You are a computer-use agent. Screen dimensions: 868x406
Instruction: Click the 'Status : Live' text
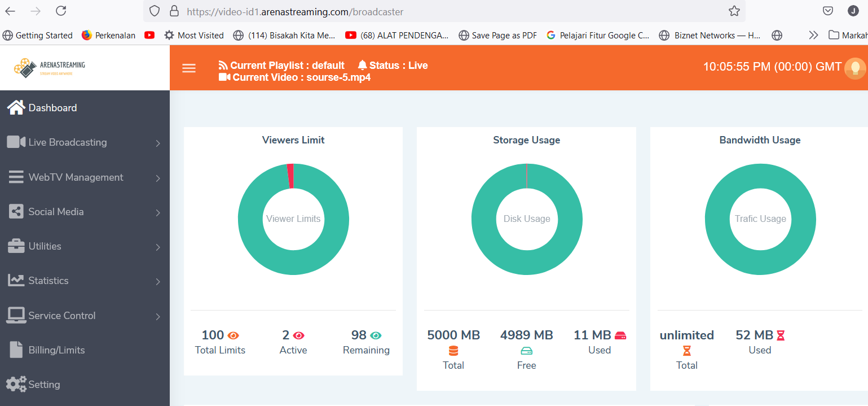point(399,65)
